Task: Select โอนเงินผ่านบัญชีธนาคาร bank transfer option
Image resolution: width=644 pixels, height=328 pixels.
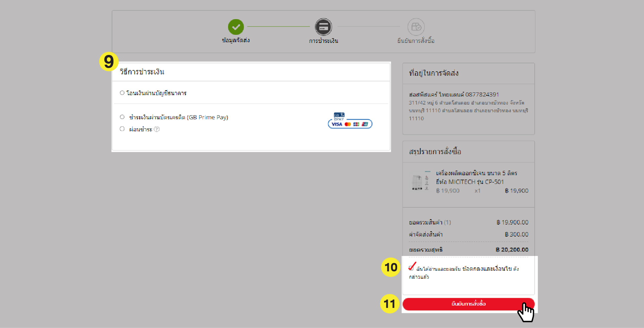Action: (x=122, y=93)
